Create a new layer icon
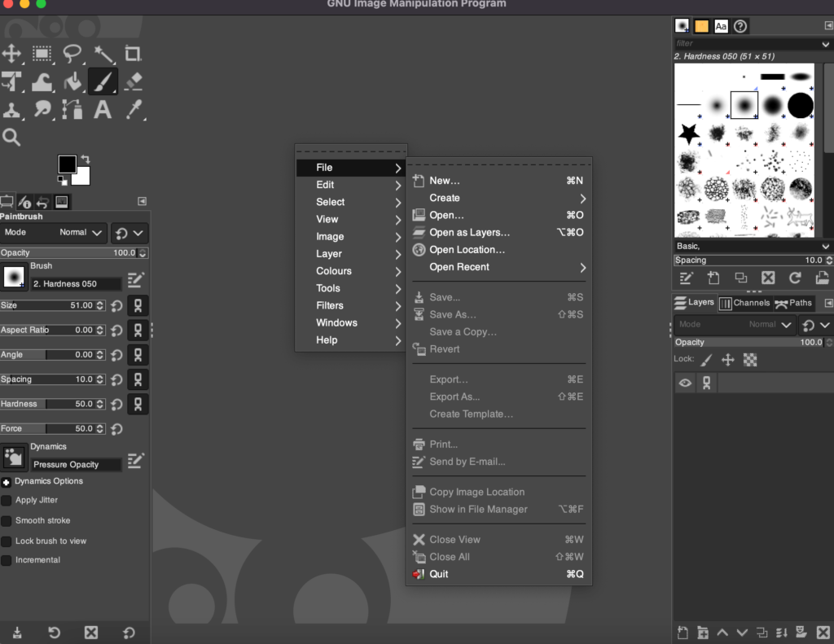This screenshot has height=644, width=834. (x=683, y=633)
